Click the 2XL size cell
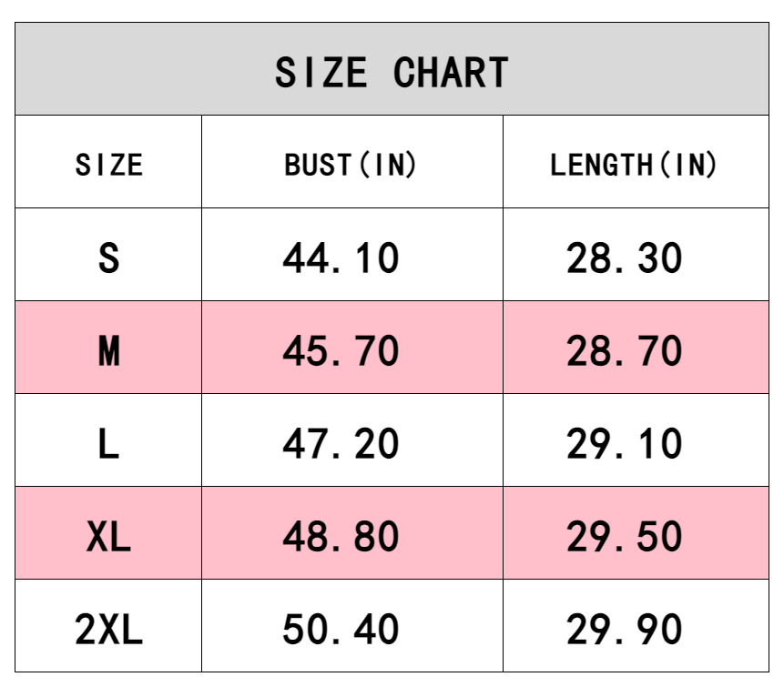The image size is (784, 687). tap(108, 630)
